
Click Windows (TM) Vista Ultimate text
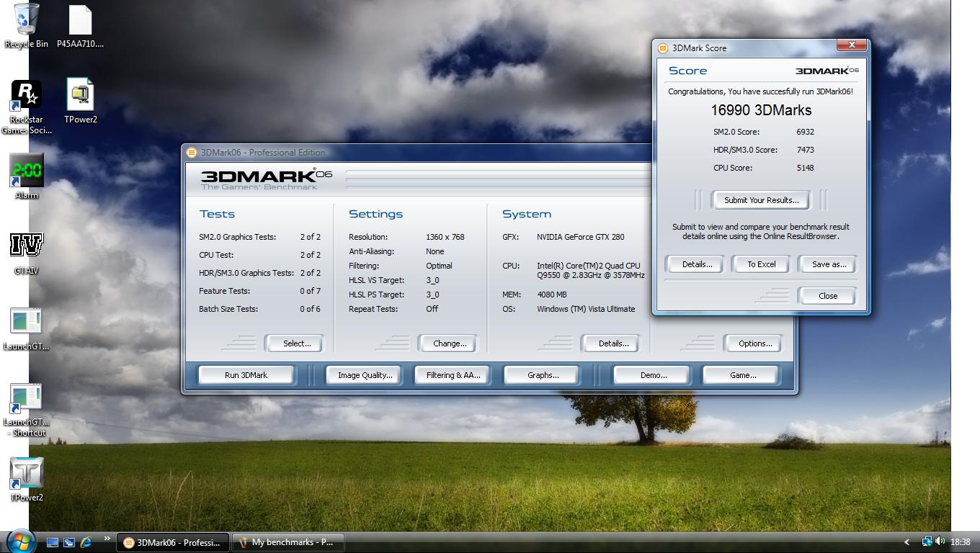pyautogui.click(x=586, y=309)
